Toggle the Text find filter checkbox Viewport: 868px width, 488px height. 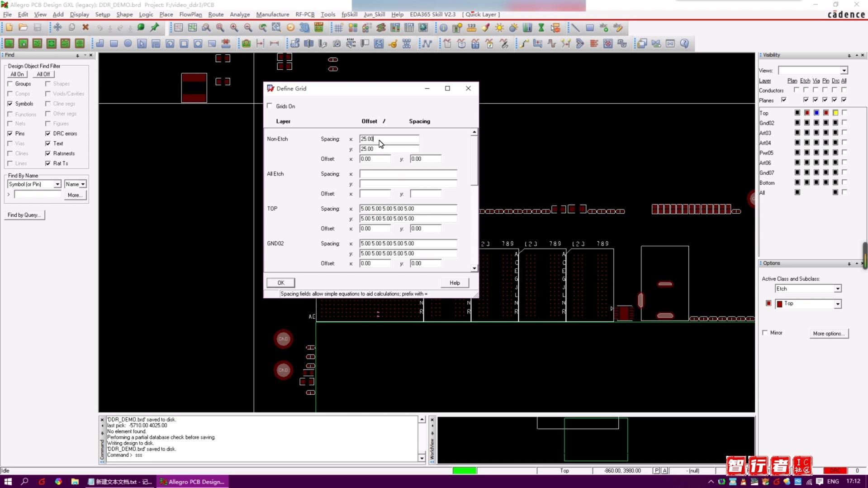[48, 144]
